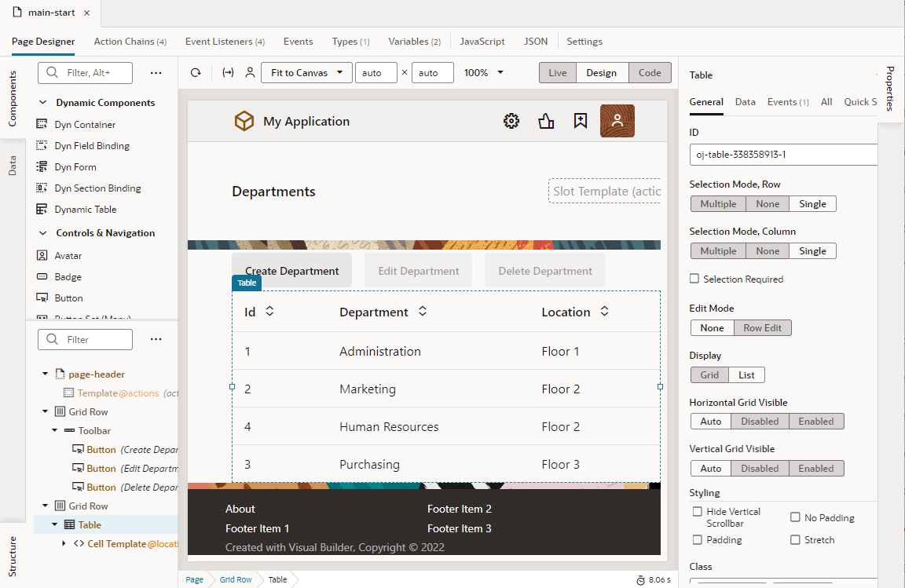This screenshot has width=905, height=588.
Task: Collapse the Dynamic Components section
Action: point(43,102)
